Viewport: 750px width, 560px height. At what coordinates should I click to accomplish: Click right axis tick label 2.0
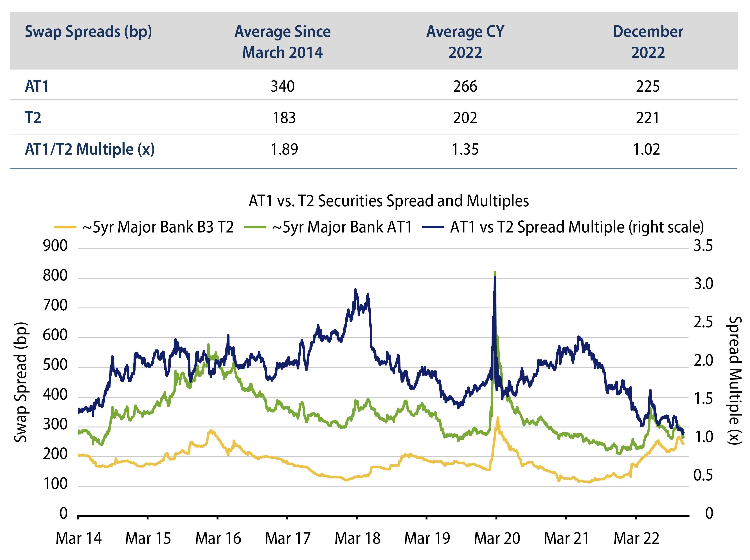(703, 360)
